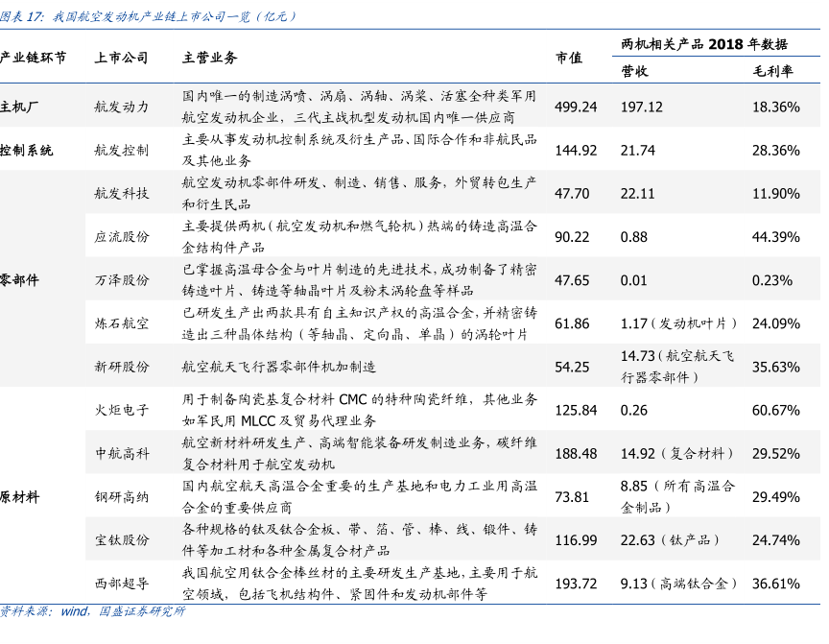The height and width of the screenshot is (644, 829).
Task: Select company name '宝钛股份'
Action: click(x=122, y=540)
